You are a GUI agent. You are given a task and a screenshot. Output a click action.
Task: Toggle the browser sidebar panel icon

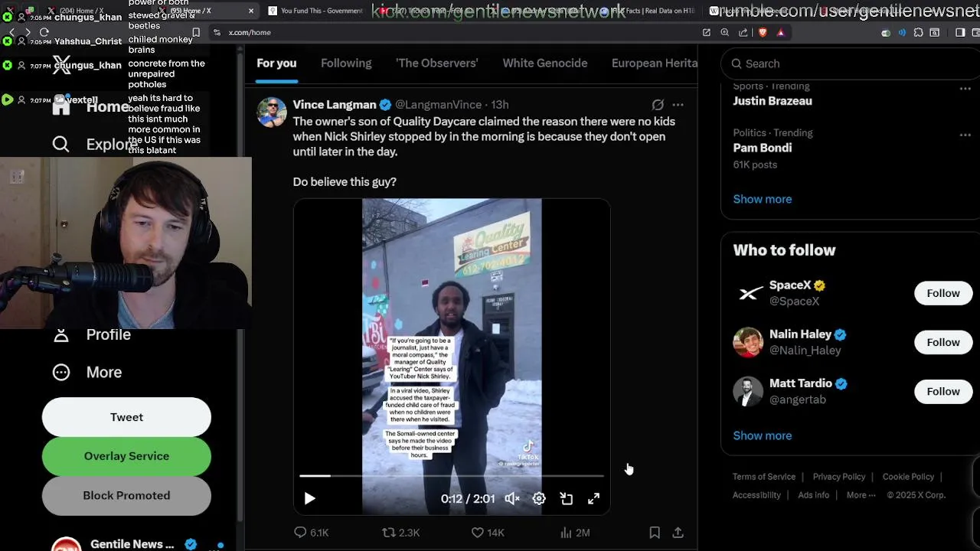[x=960, y=32]
